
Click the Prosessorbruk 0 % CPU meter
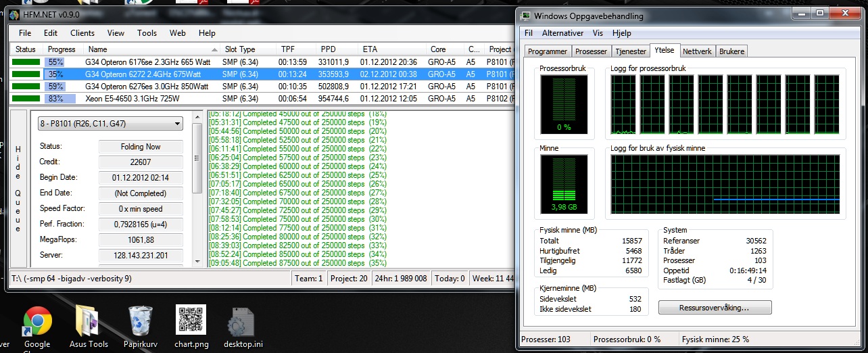[x=564, y=104]
